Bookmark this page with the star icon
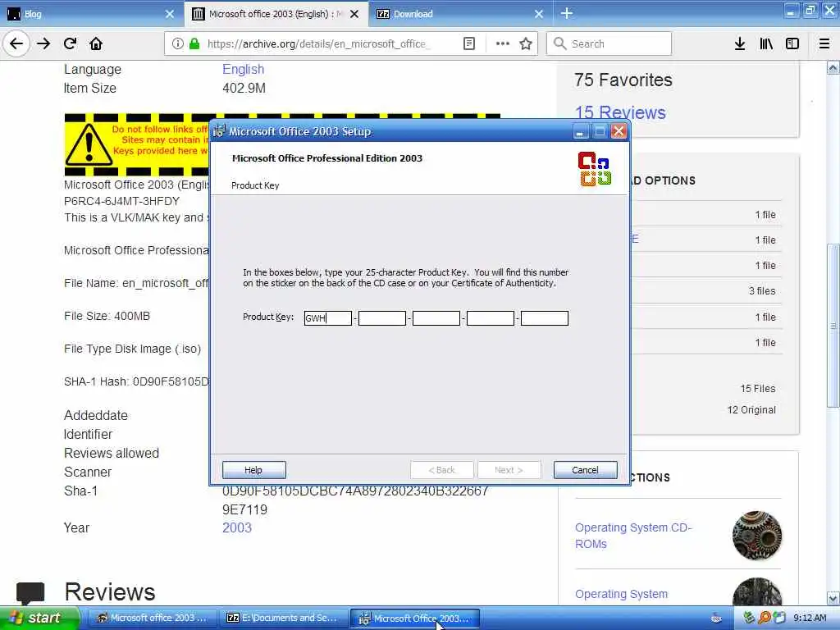 pyautogui.click(x=526, y=43)
